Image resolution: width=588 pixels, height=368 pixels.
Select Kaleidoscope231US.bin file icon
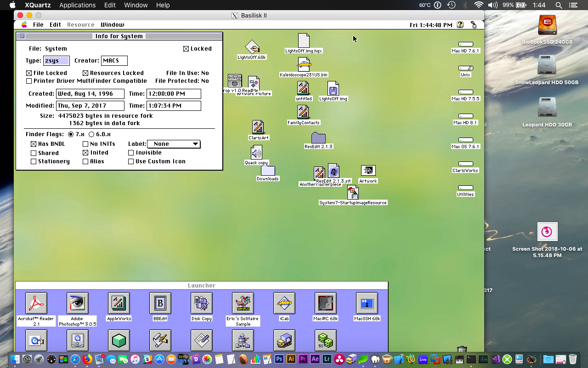pos(304,65)
